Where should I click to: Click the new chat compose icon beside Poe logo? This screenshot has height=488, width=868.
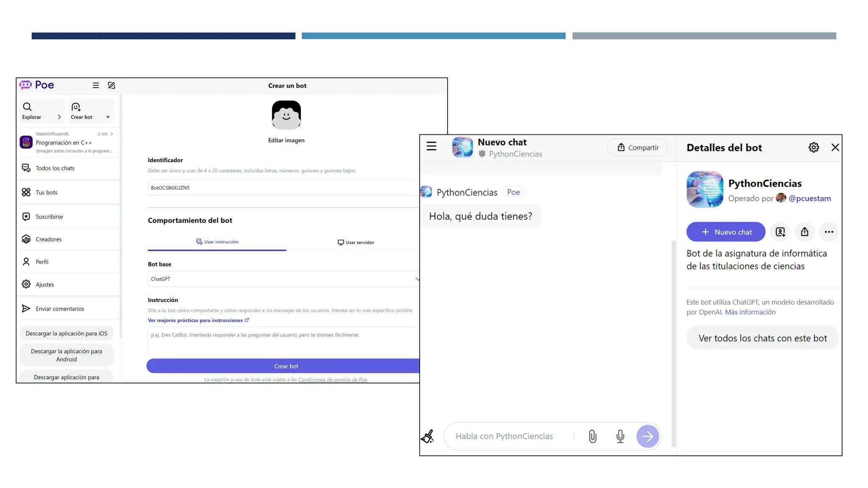pos(111,85)
